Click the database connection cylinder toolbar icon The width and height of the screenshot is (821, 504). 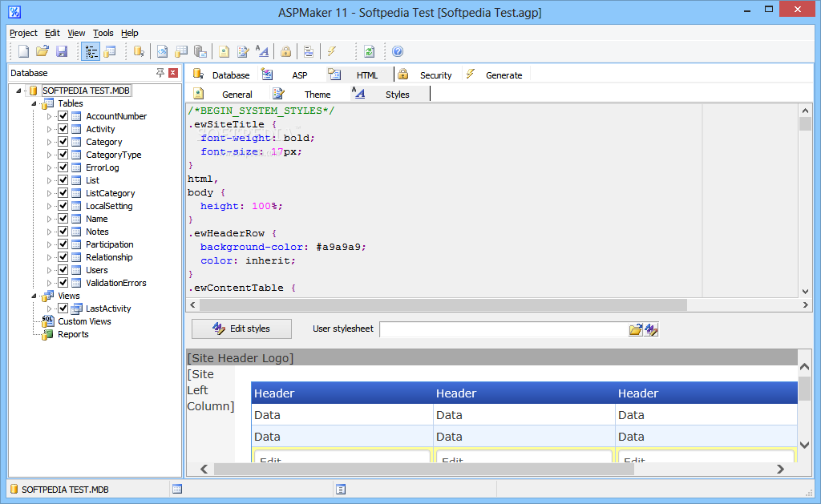coord(139,51)
